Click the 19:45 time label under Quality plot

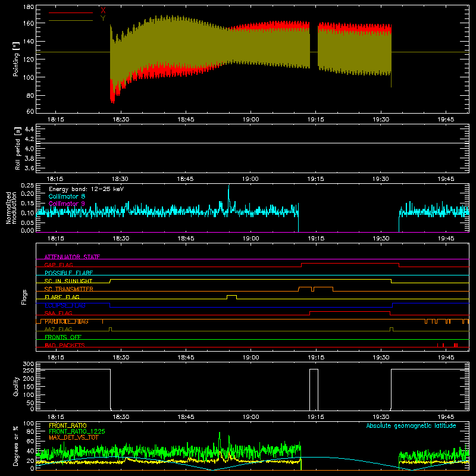(x=446, y=417)
